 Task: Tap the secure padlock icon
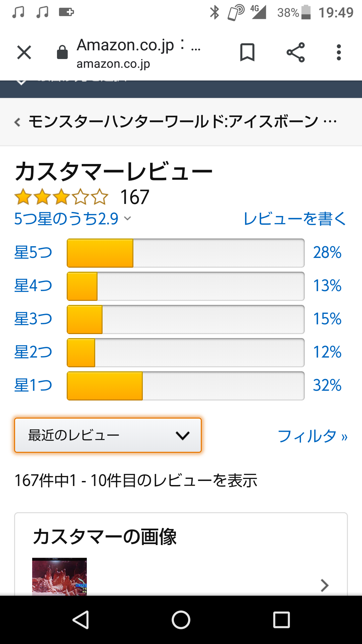[62, 52]
